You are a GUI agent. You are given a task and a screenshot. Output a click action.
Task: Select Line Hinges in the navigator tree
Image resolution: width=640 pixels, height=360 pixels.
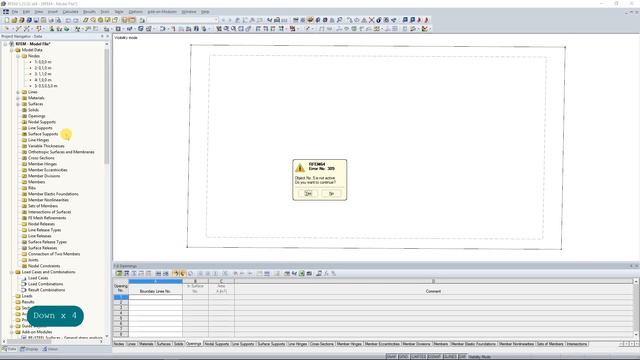coord(38,140)
